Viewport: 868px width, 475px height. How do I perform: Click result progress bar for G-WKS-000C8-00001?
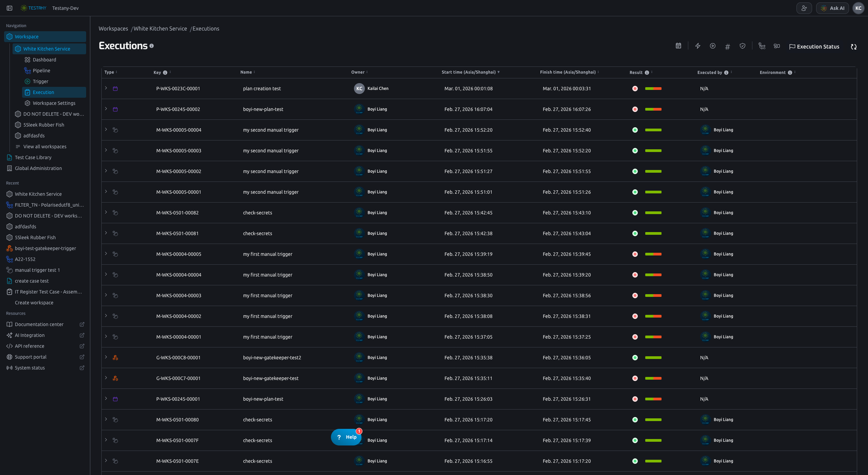653,358
